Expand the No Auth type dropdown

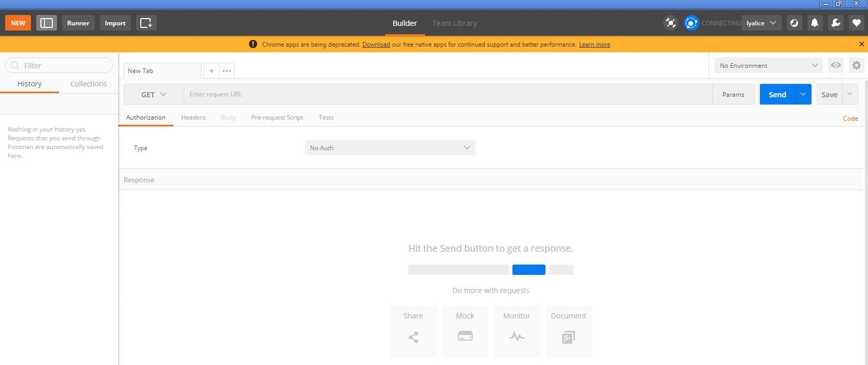tap(390, 148)
